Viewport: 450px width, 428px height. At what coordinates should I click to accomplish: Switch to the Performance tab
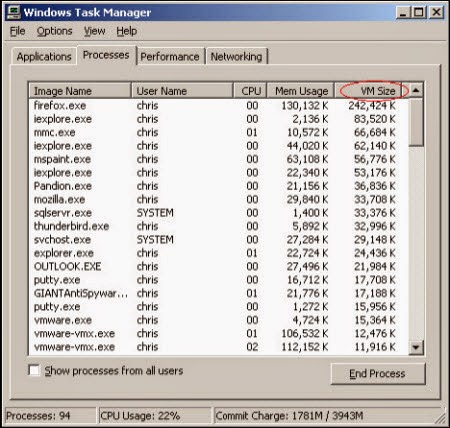(x=170, y=56)
